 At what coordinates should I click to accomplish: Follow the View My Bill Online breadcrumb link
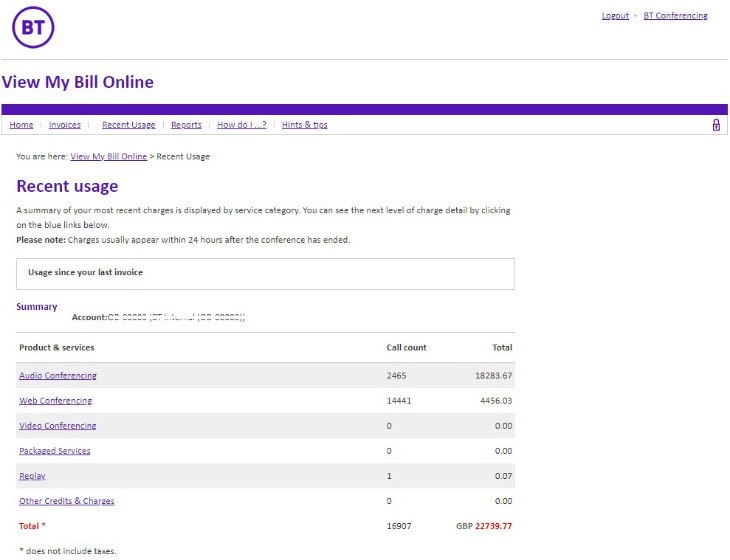coord(108,156)
